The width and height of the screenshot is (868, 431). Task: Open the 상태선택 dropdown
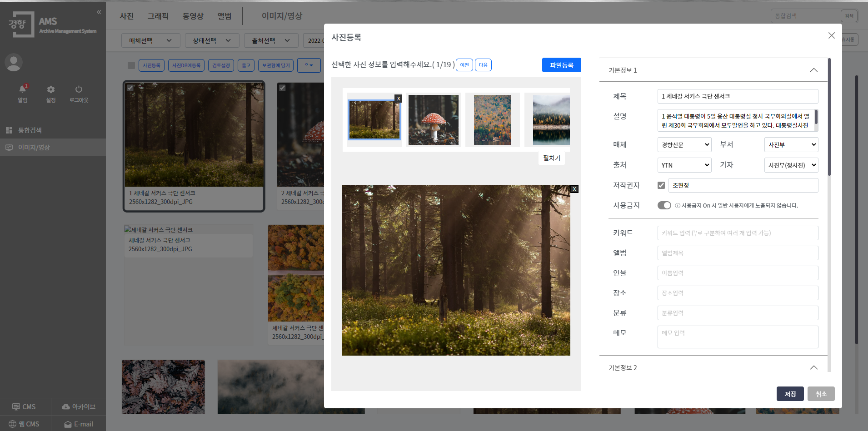click(x=212, y=40)
